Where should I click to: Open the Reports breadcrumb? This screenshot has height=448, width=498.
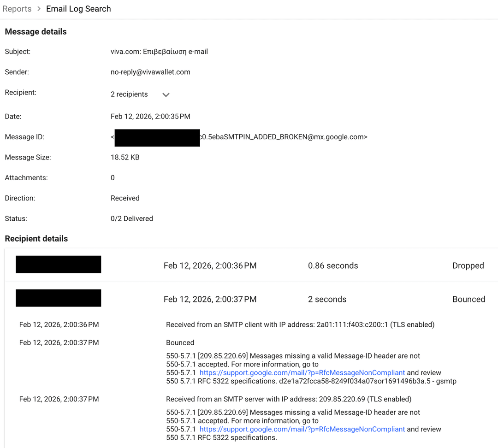pyautogui.click(x=17, y=8)
